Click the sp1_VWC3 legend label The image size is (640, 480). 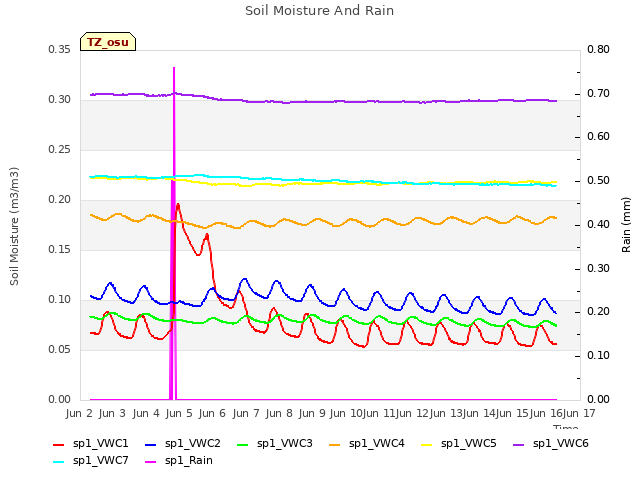point(284,443)
